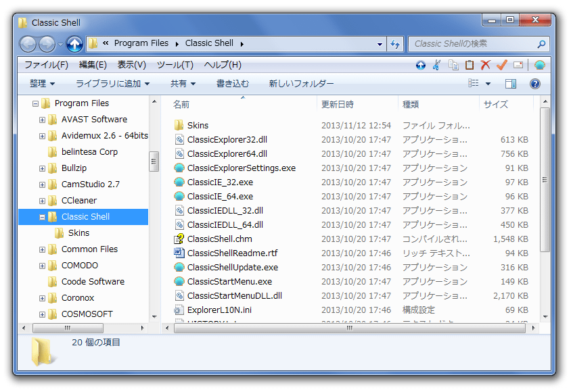Expand the AVAST Software tree node
Image resolution: width=571 pixels, height=392 pixels.
pos(42,120)
